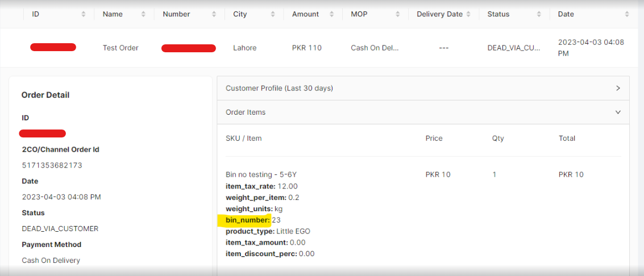
Task: Select the Test Order name cell
Action: (x=121, y=48)
